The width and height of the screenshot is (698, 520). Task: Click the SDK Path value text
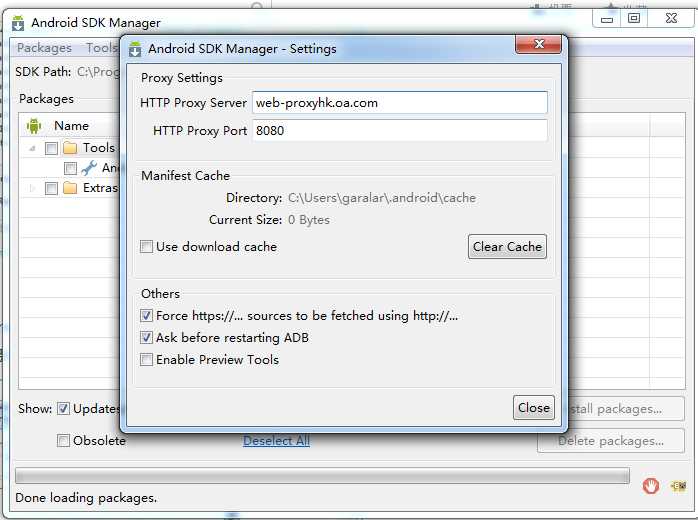coord(98,72)
